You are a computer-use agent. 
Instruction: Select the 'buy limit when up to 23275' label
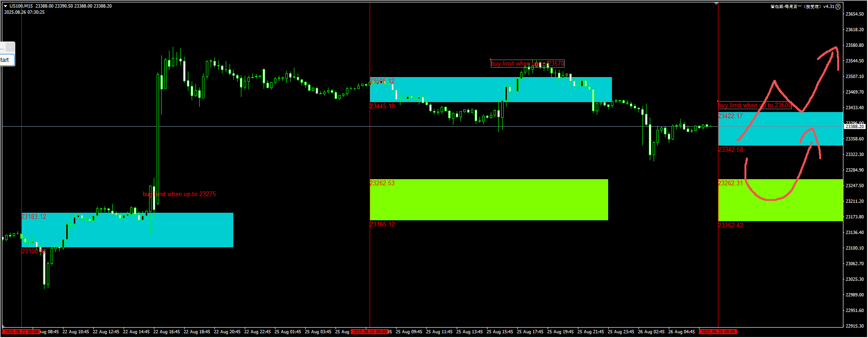[x=179, y=194]
